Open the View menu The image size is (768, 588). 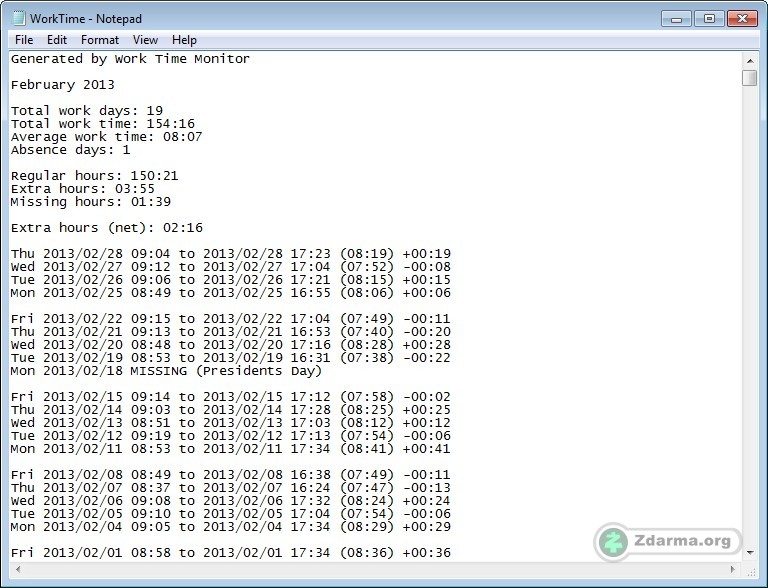pyautogui.click(x=145, y=40)
